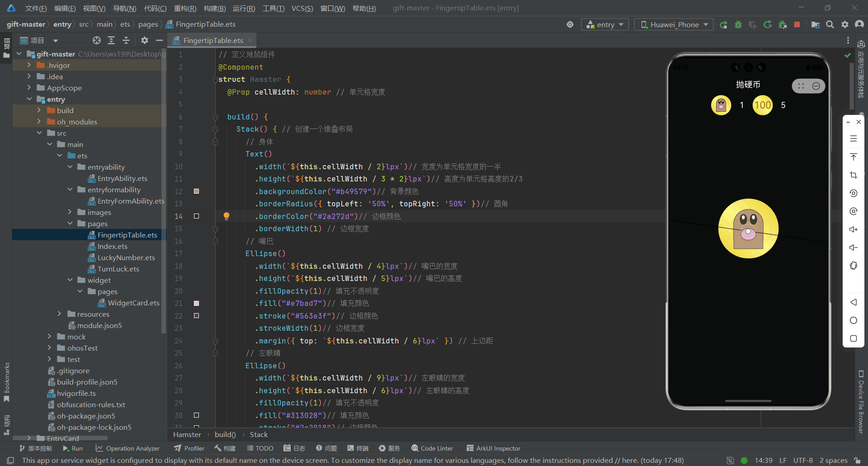Open the search everywhere magnifier
The image size is (868, 466).
(830, 24)
